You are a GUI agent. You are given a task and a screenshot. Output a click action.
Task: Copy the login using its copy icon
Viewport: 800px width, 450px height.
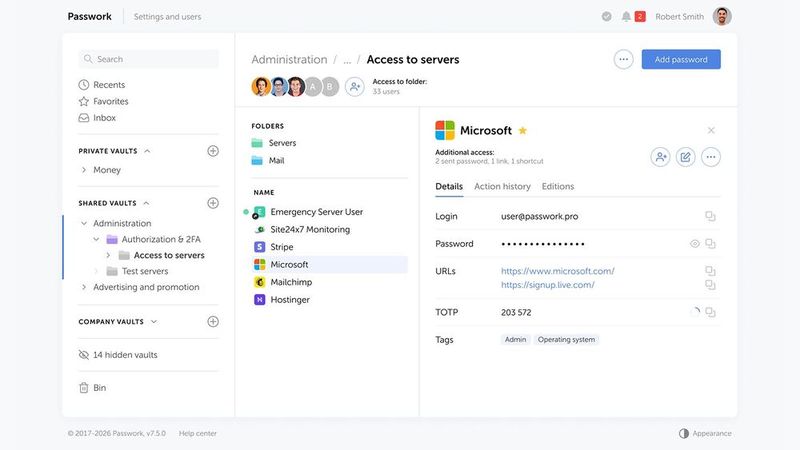point(710,216)
